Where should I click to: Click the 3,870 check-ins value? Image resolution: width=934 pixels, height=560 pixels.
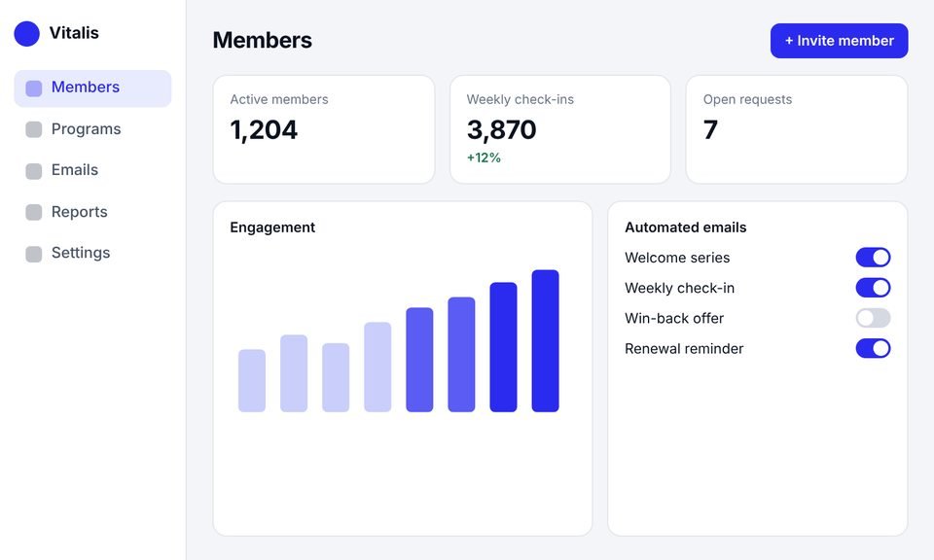point(502,129)
